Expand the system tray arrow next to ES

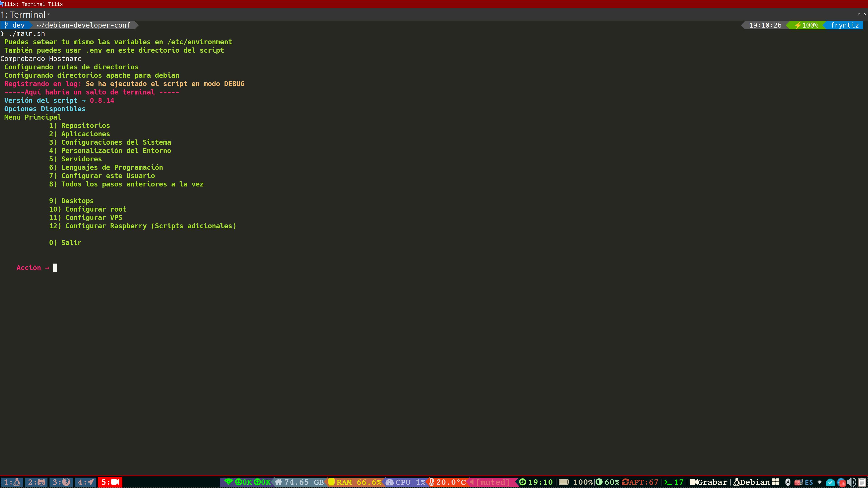[x=819, y=482]
